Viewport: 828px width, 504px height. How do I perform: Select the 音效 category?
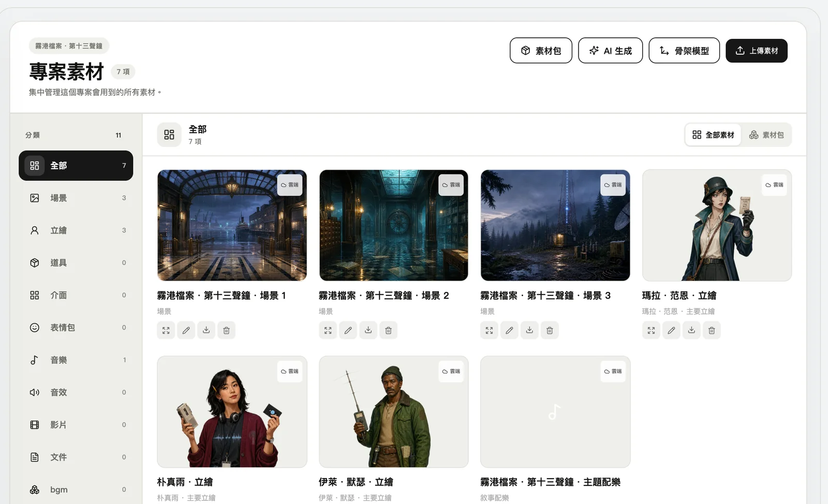76,392
